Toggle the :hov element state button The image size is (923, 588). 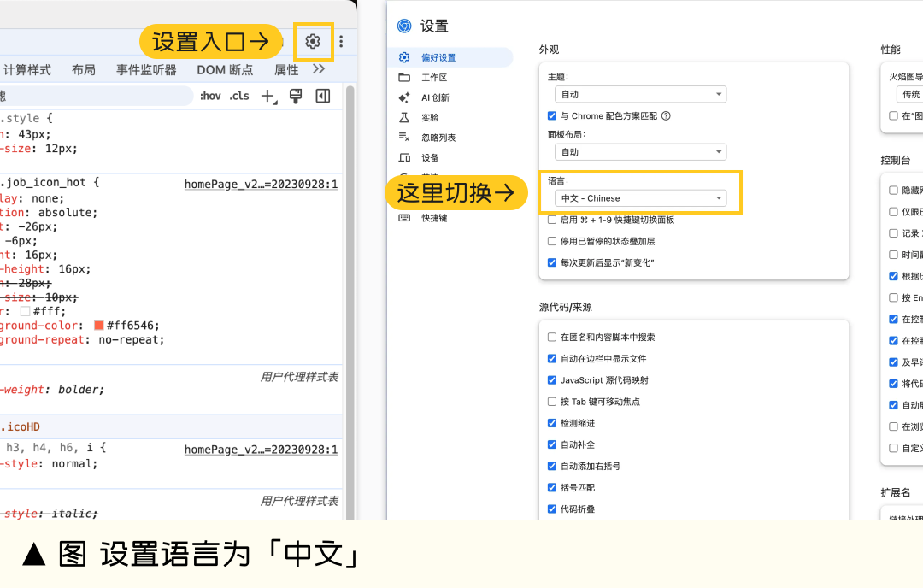pos(210,96)
